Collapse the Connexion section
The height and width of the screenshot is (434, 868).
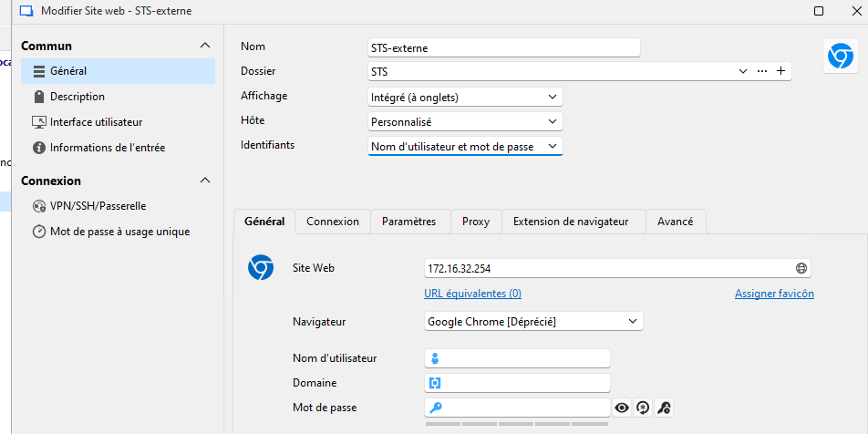[x=204, y=181]
